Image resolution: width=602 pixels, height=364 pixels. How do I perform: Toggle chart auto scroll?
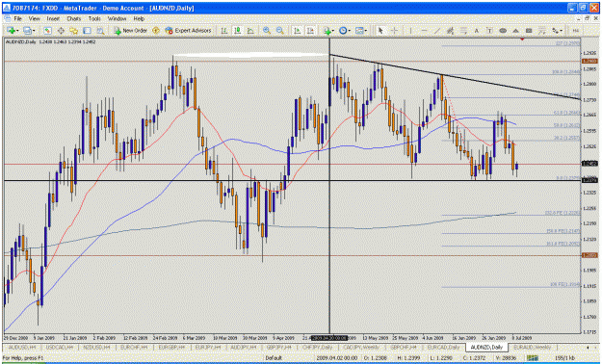click(x=297, y=31)
